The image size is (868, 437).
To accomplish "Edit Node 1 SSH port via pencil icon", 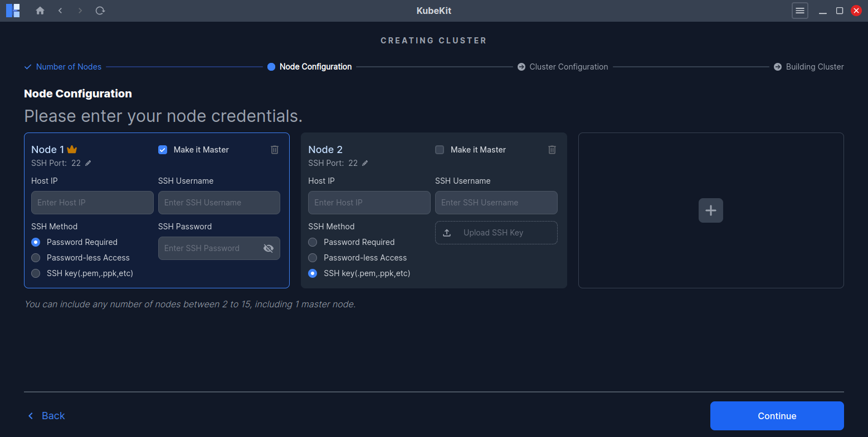I will pyautogui.click(x=88, y=163).
